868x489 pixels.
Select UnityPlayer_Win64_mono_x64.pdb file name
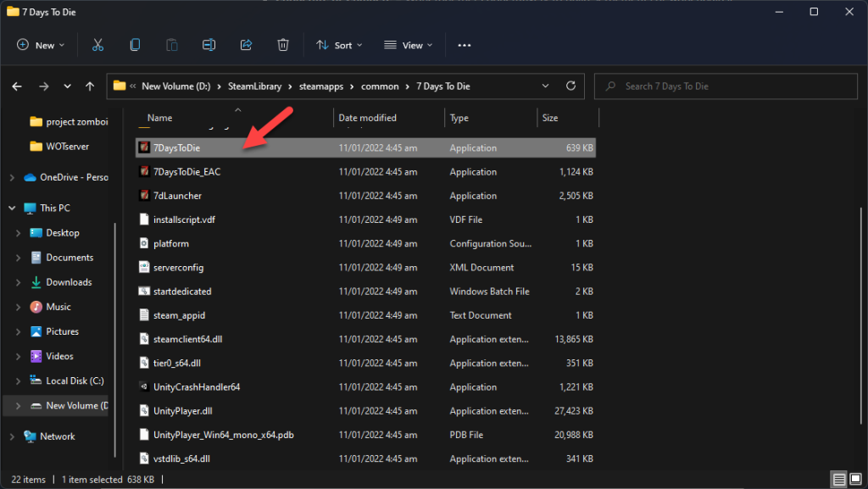pos(224,435)
